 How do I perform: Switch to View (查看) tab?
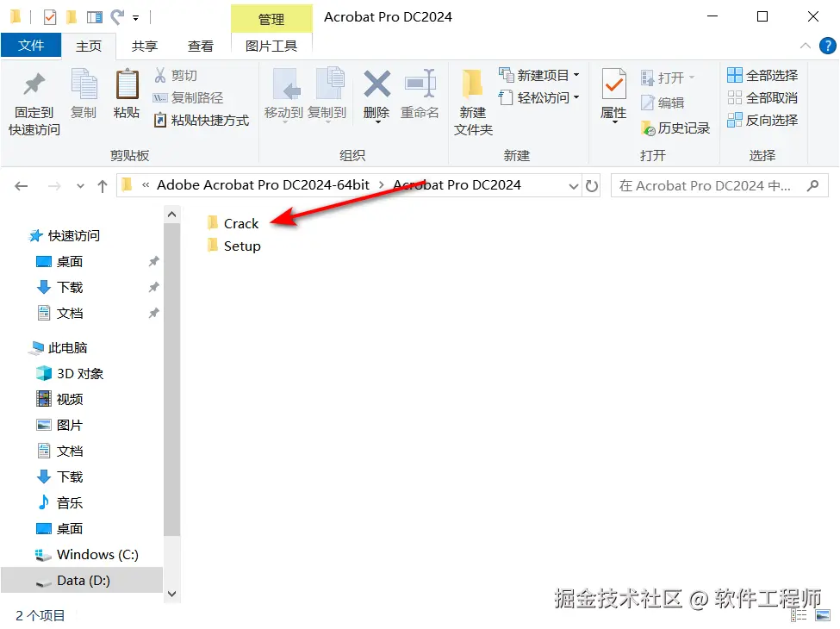pos(201,46)
